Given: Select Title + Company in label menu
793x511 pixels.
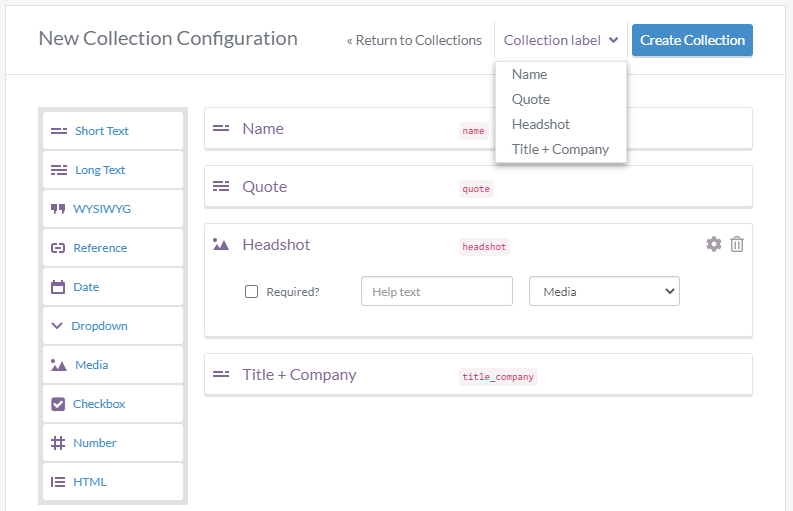Looking at the screenshot, I should pyautogui.click(x=560, y=149).
